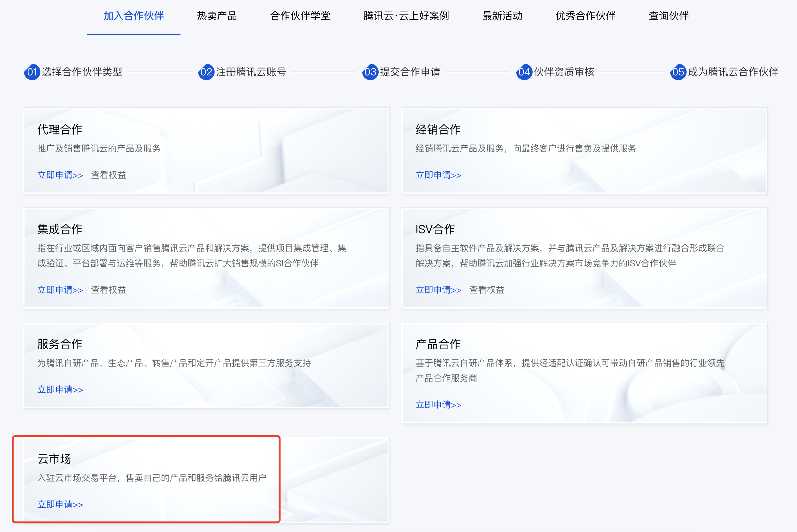Select the 产品合作 card title
This screenshot has height=532, width=797.
coord(438,344)
